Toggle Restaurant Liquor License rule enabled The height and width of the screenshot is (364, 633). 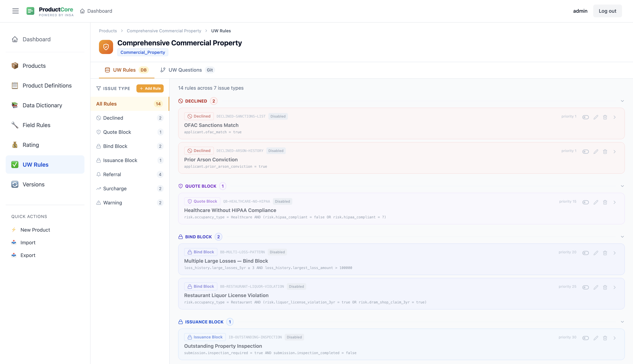click(x=585, y=287)
